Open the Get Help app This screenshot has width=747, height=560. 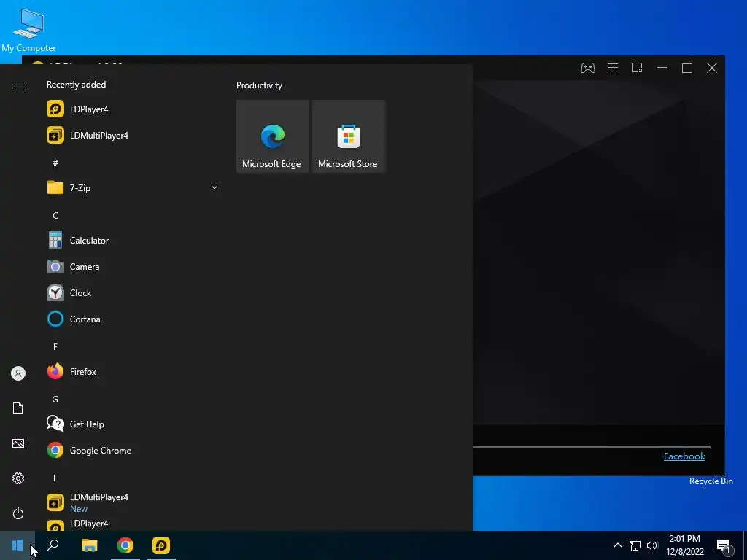[132, 424]
